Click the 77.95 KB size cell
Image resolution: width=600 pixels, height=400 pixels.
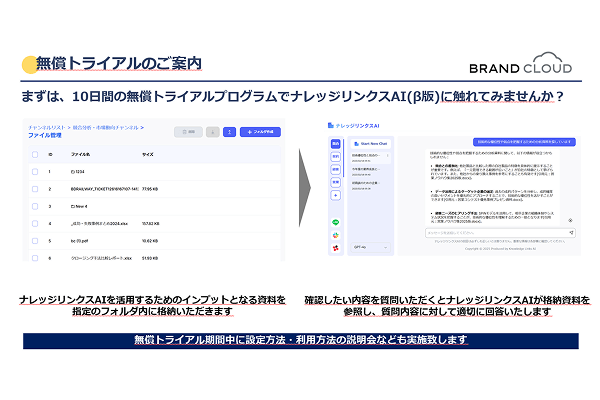(x=150, y=189)
